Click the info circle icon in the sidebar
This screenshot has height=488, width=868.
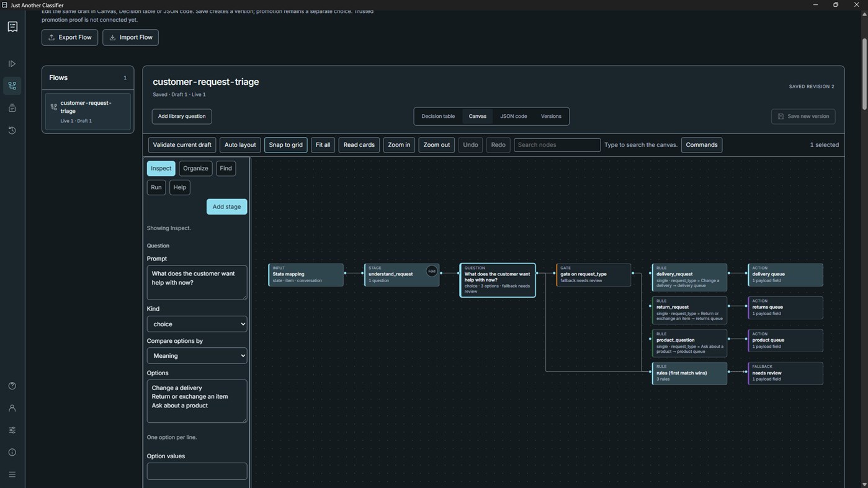tap(12, 453)
